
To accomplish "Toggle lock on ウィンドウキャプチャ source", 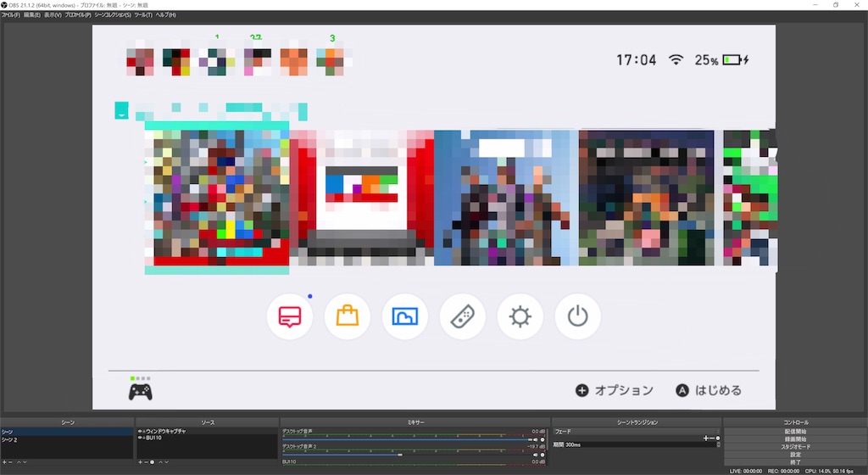I will point(144,431).
